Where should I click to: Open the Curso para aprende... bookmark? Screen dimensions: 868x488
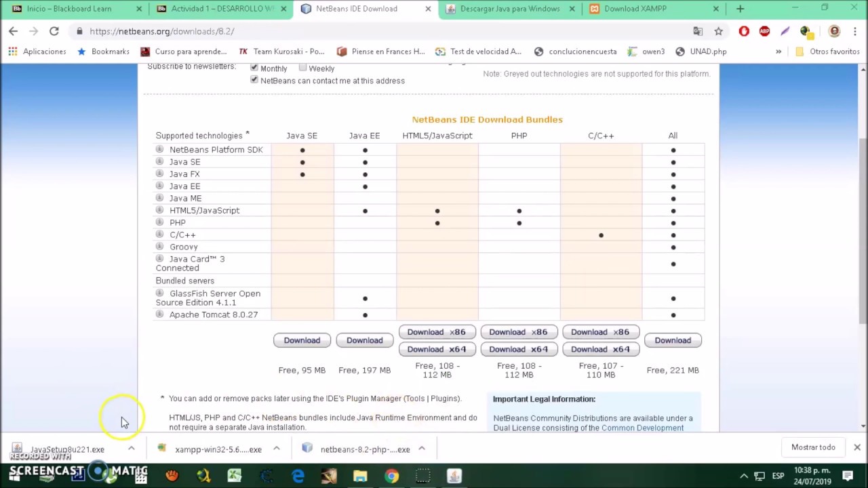183,52
